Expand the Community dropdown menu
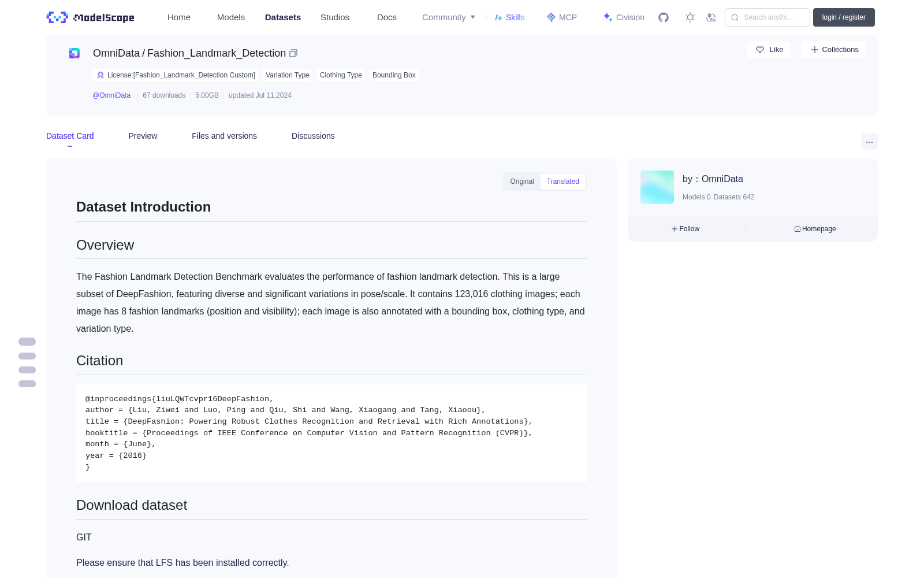The image size is (924, 578). 449,17
